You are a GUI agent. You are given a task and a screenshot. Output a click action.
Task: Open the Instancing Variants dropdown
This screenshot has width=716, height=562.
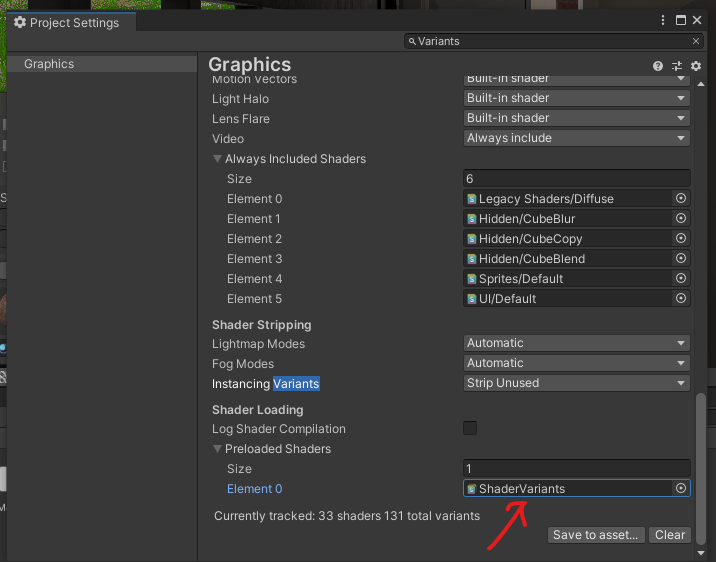(577, 383)
